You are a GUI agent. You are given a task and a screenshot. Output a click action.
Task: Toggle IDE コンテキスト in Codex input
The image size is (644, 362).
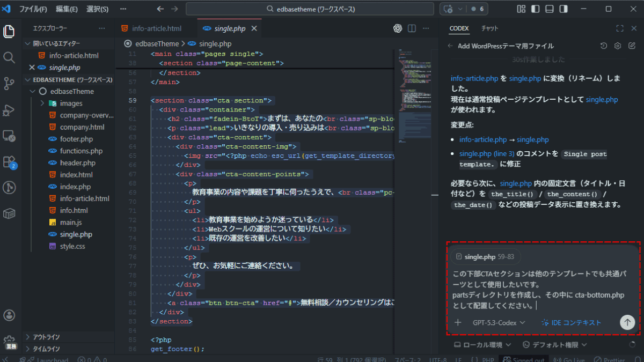[x=571, y=323]
